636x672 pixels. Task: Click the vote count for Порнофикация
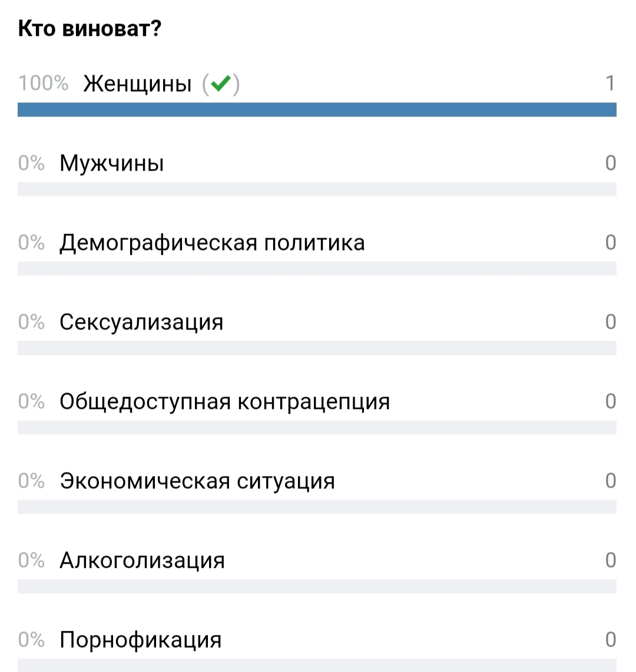(x=611, y=640)
